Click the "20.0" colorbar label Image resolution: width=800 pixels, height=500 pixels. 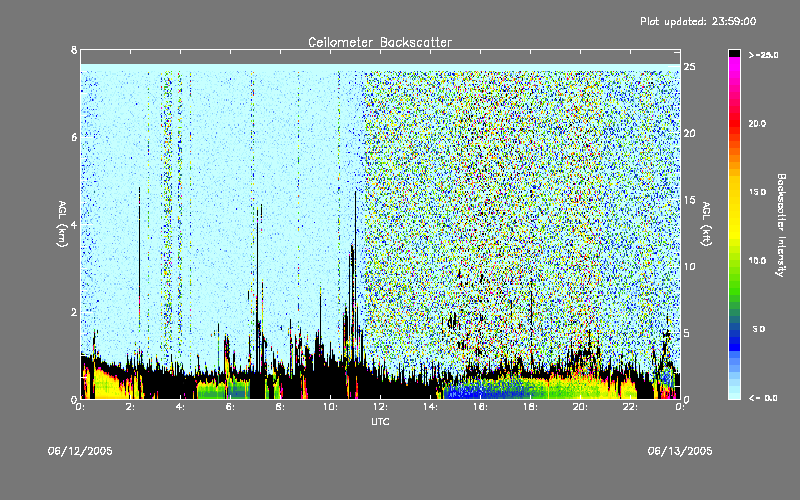(x=757, y=124)
